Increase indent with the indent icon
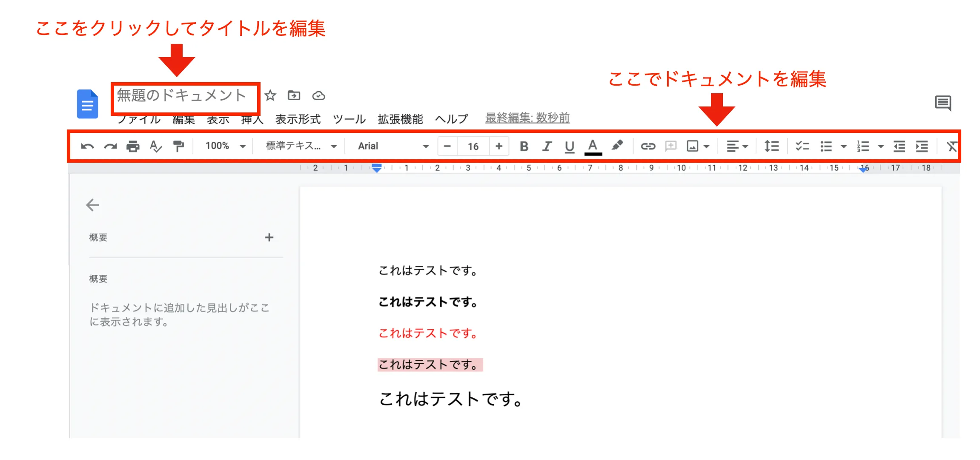The image size is (980, 460). [x=922, y=147]
